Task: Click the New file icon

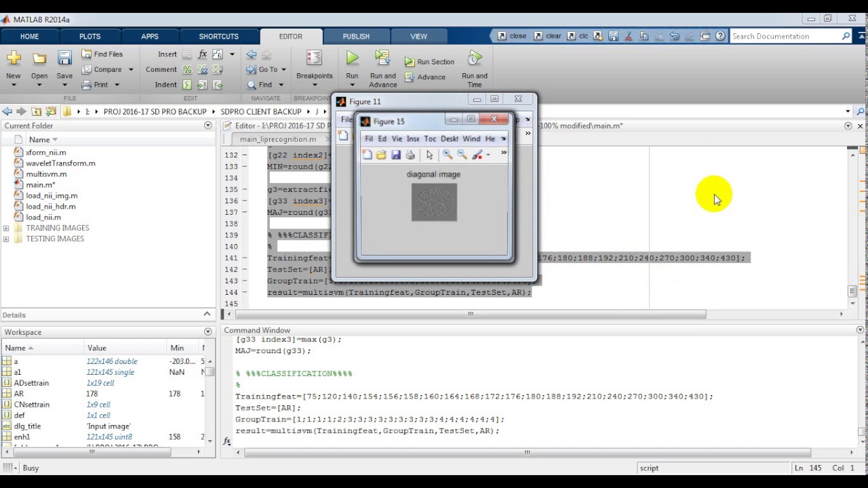Action: 14,59
